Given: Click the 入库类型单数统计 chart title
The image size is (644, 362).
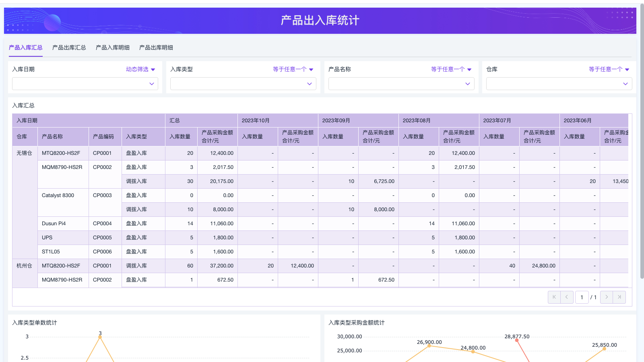Looking at the screenshot, I should (35, 323).
